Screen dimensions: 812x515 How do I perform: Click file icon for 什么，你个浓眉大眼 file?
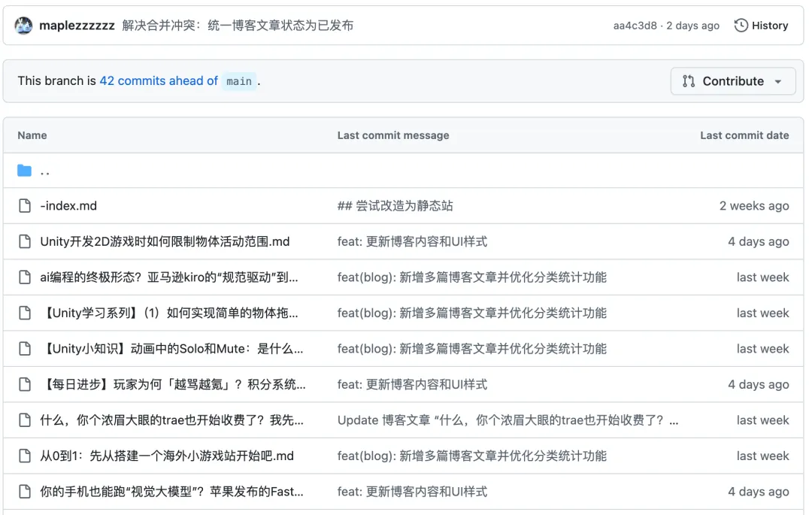(x=24, y=420)
